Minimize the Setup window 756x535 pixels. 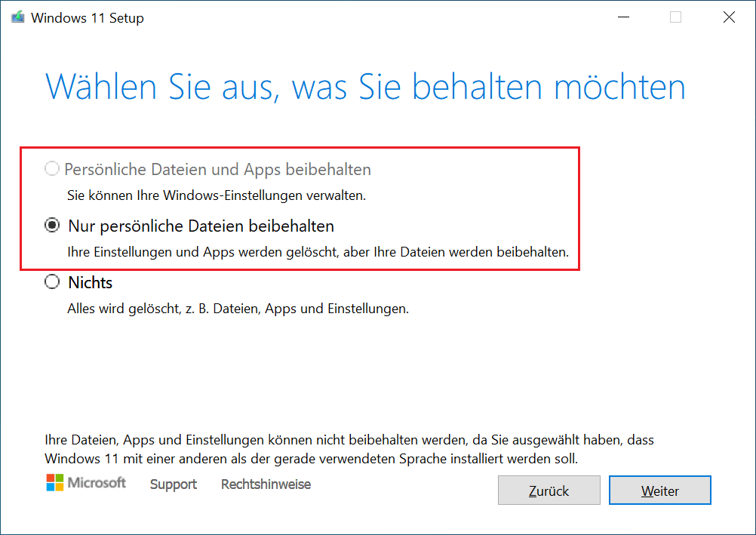(623, 17)
